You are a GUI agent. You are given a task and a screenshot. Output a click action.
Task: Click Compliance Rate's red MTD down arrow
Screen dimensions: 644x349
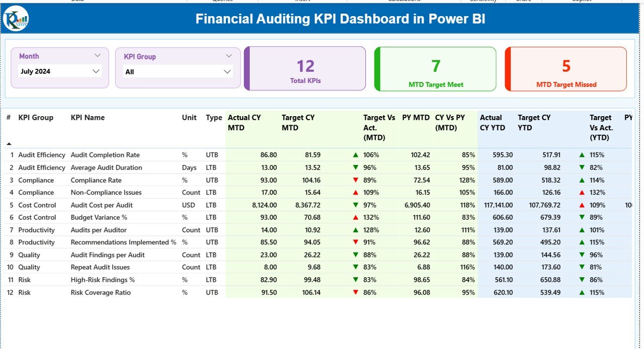[x=356, y=180]
